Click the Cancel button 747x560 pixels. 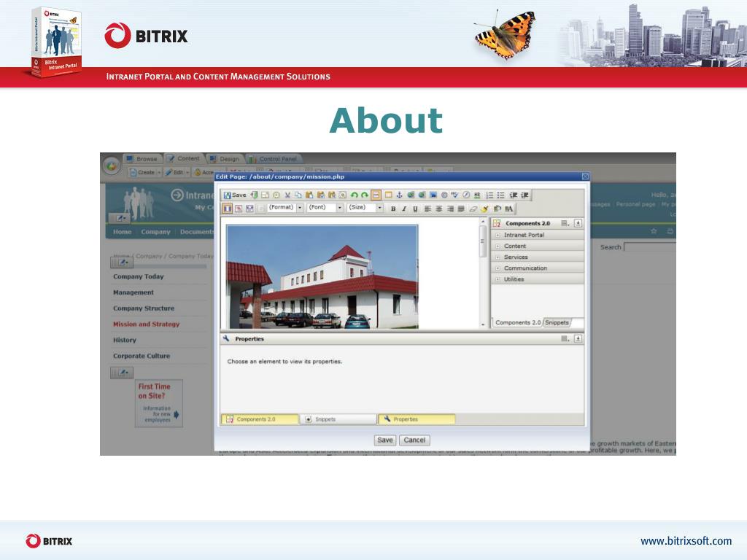coord(414,440)
